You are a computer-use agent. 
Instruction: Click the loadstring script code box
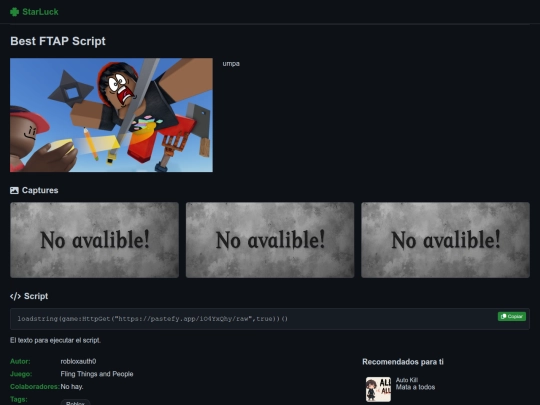[270, 319]
